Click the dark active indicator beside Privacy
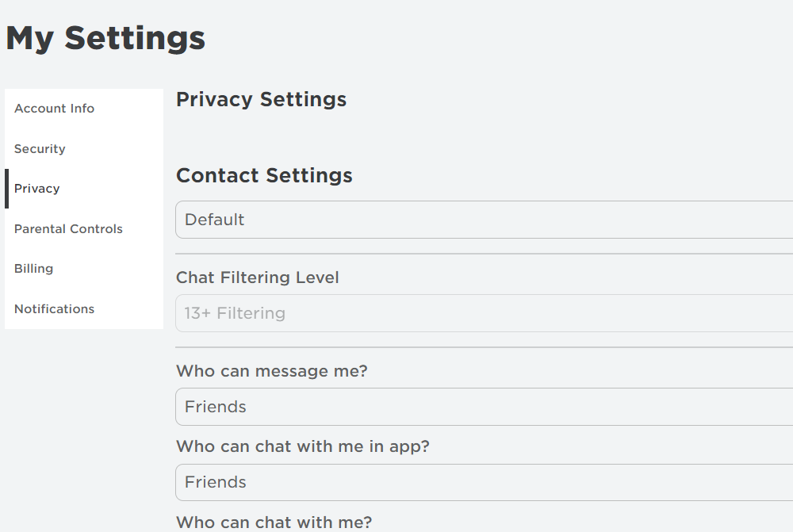This screenshot has height=532, width=793. point(6,189)
